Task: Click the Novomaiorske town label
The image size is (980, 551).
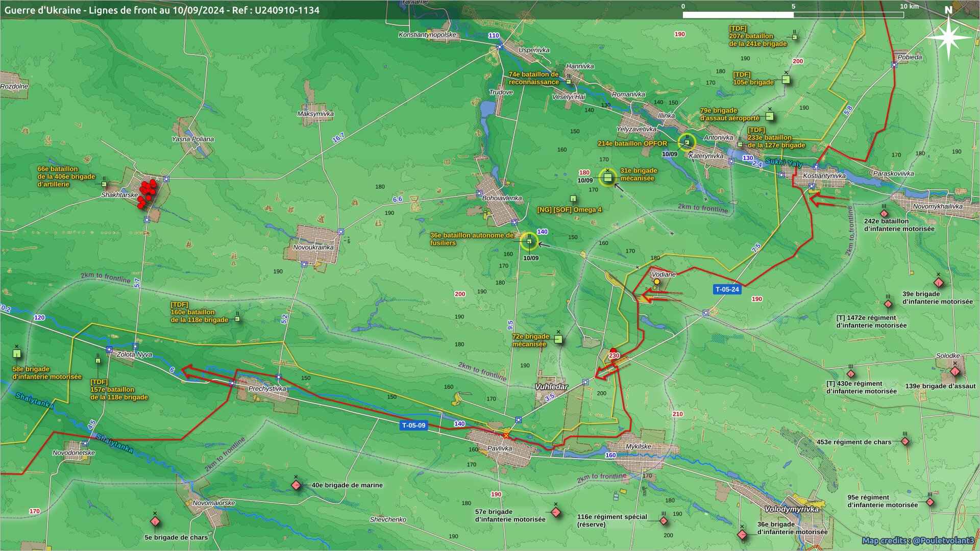Action: (x=214, y=503)
